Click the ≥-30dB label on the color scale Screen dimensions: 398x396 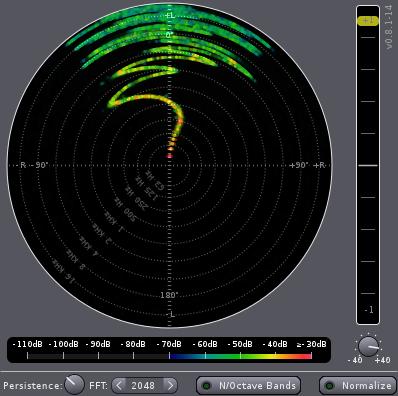click(x=311, y=344)
